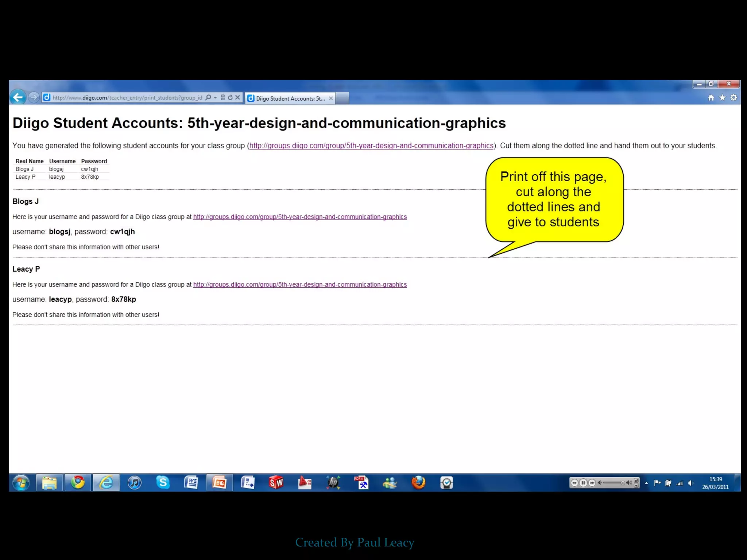
Task: Mute the taskbar media player speaker
Action: 600,483
